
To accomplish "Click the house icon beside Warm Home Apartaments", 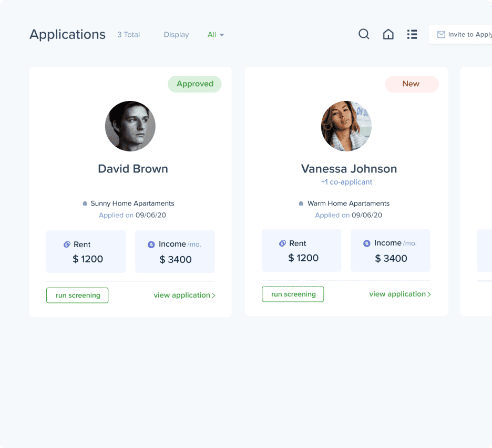I will (x=301, y=203).
